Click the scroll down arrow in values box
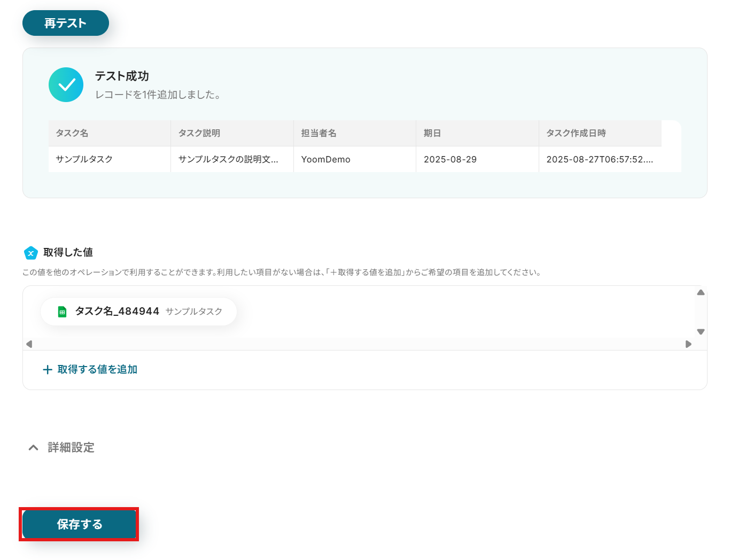This screenshot has width=738, height=560. (x=701, y=332)
